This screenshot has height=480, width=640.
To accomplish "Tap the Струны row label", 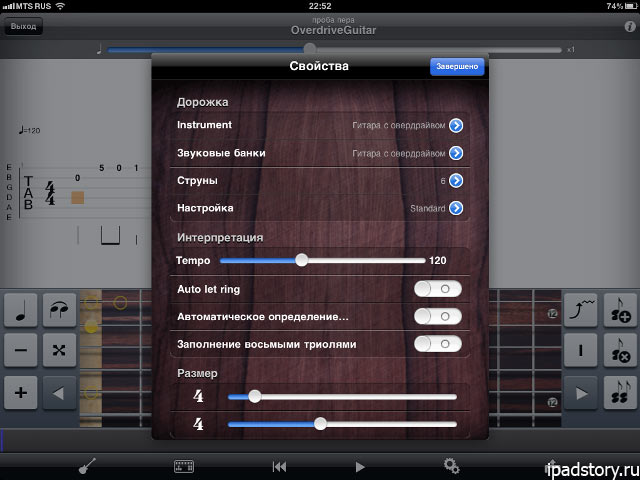I will tap(197, 181).
